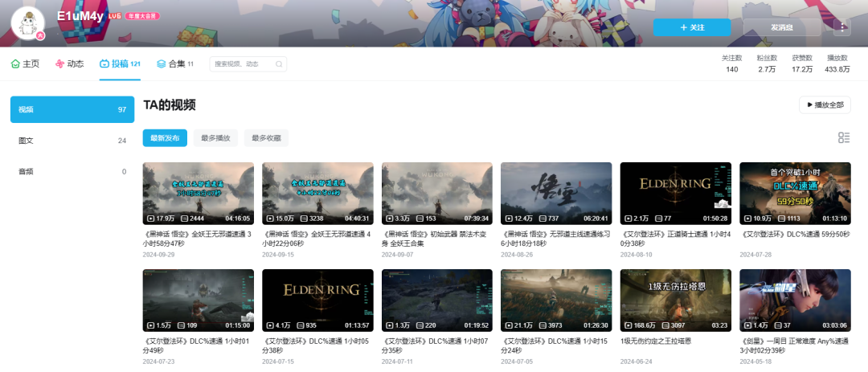The width and height of the screenshot is (868, 372).
Task: Open the 动态 activity tab
Action: coord(70,63)
